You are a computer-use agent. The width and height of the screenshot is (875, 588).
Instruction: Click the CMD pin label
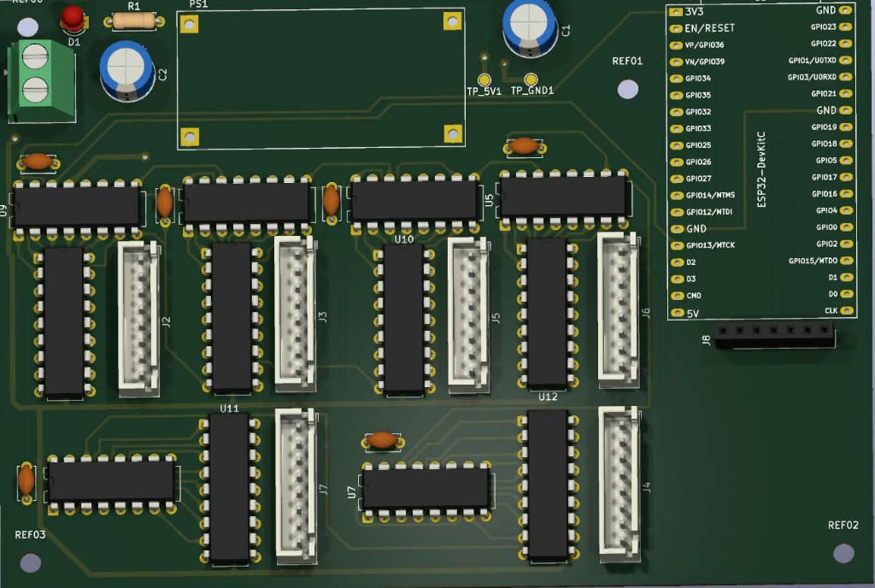click(x=694, y=295)
